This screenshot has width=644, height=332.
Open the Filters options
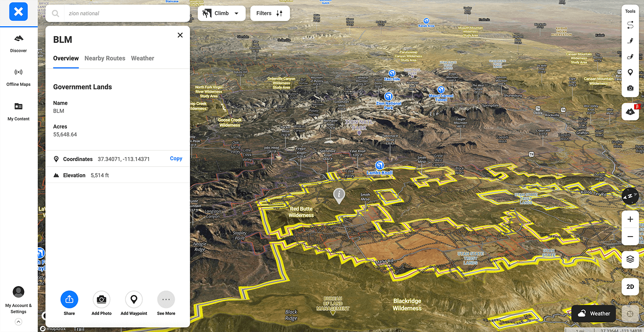[270, 13]
